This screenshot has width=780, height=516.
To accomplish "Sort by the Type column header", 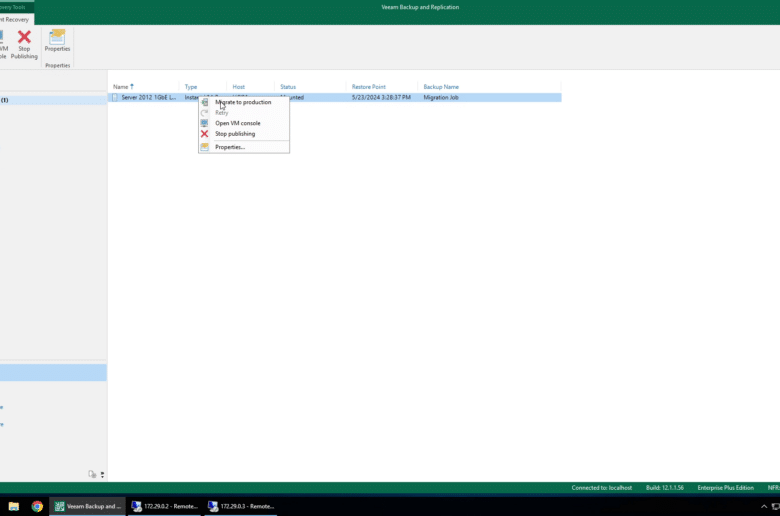I will (191, 87).
